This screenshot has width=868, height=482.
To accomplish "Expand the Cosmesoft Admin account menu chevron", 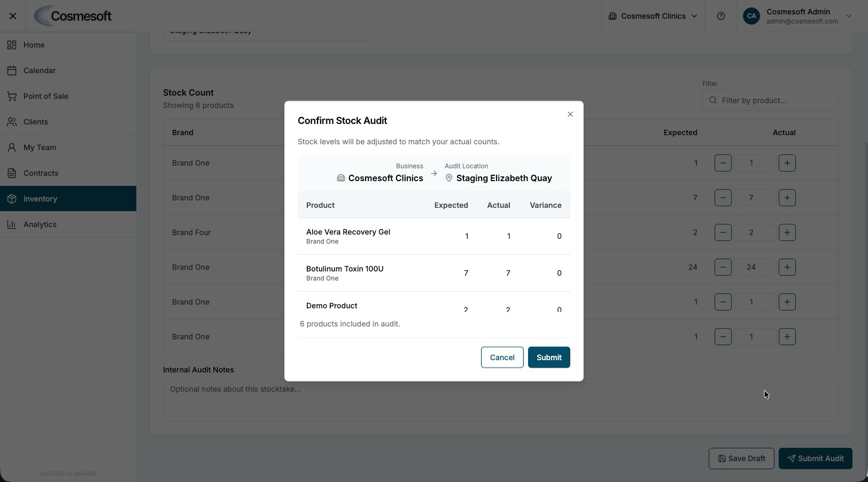I will point(848,16).
